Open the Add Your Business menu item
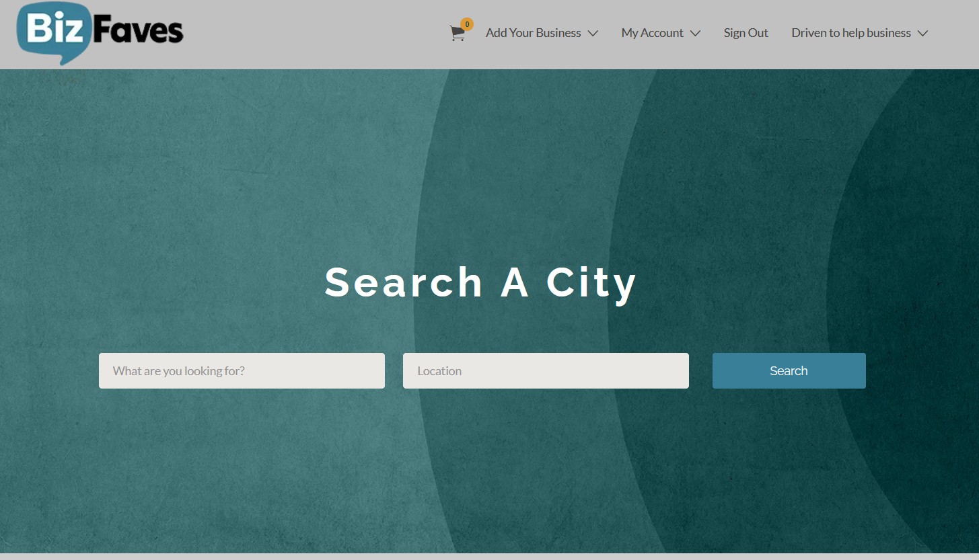The width and height of the screenshot is (979, 560). click(533, 33)
